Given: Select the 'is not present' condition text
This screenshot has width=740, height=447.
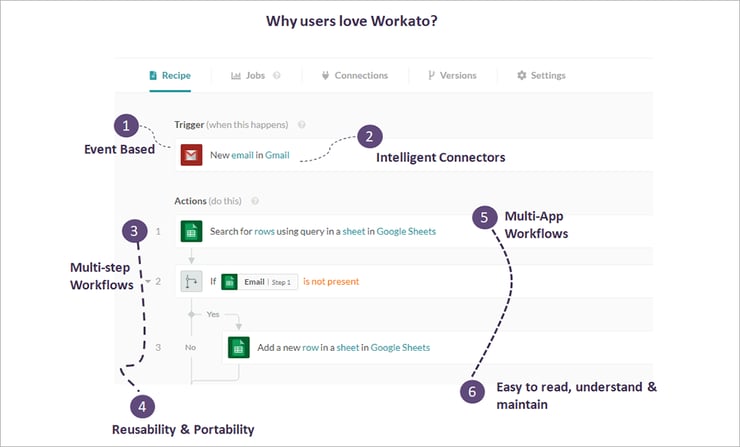Looking at the screenshot, I should (x=330, y=282).
